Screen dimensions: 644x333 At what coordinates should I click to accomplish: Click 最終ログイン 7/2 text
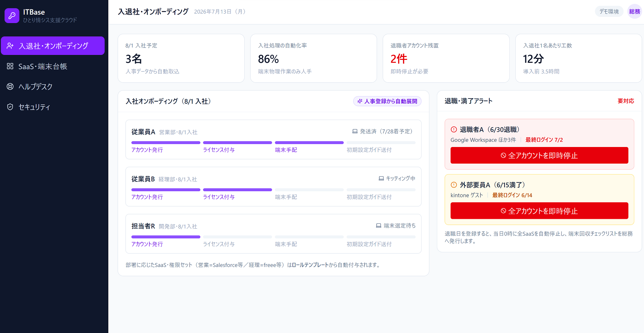(544, 140)
